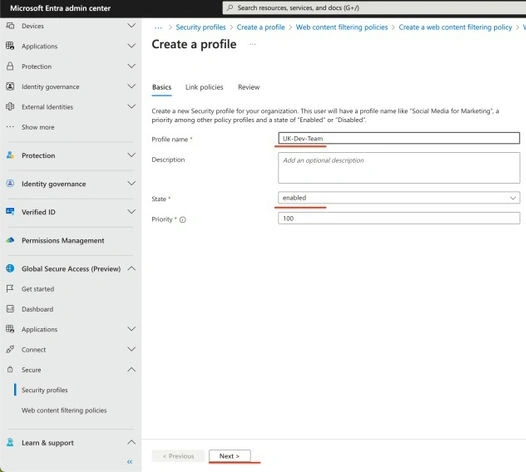Collapse the Secure section chevron
This screenshot has height=472, width=526.
point(132,369)
